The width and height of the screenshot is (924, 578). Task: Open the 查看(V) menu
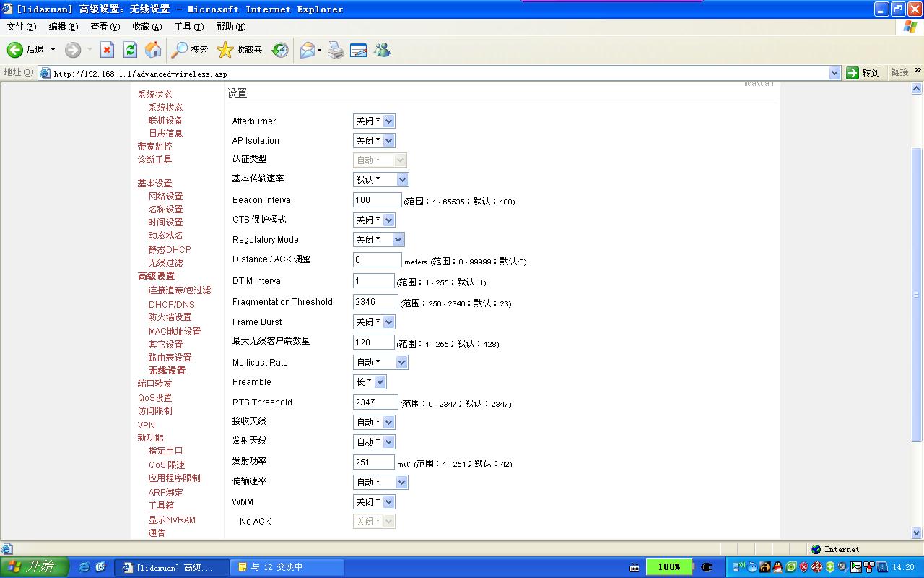pos(105,27)
